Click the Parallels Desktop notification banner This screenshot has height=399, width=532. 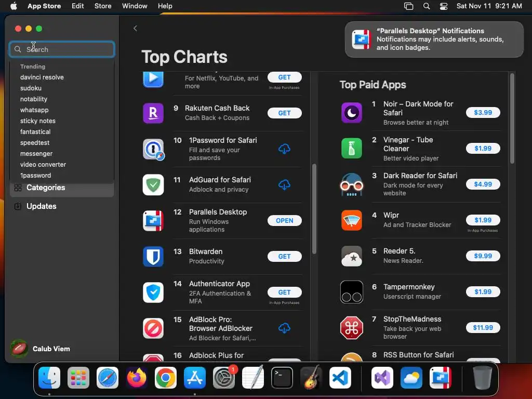[434, 39]
